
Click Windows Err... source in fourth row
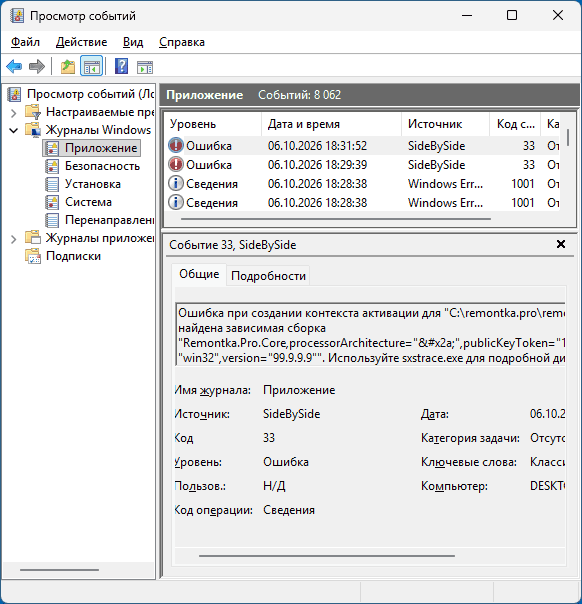point(445,202)
